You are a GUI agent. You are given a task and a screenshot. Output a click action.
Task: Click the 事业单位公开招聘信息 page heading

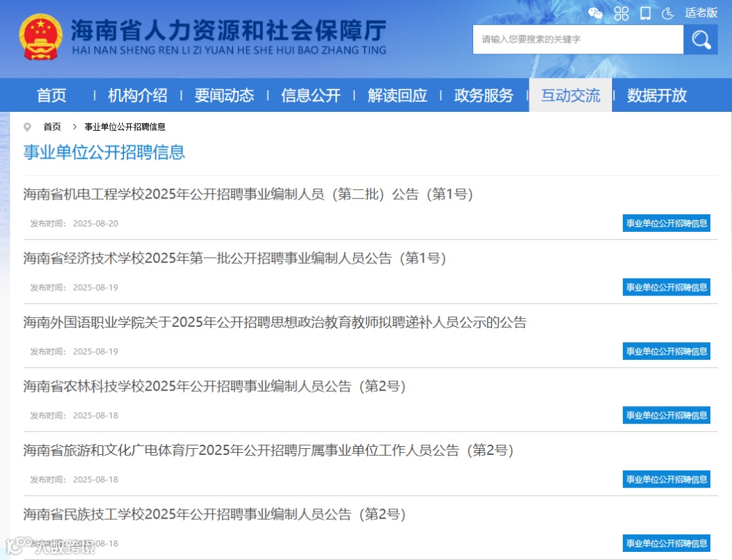[x=104, y=153]
